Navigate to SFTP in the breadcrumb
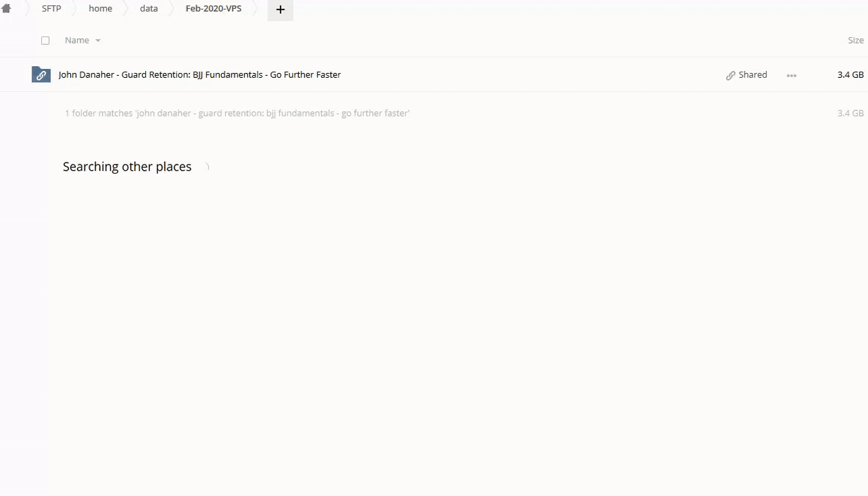 [52, 9]
